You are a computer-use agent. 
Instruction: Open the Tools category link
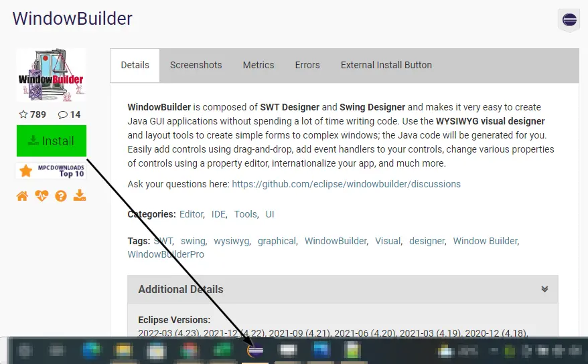click(246, 214)
